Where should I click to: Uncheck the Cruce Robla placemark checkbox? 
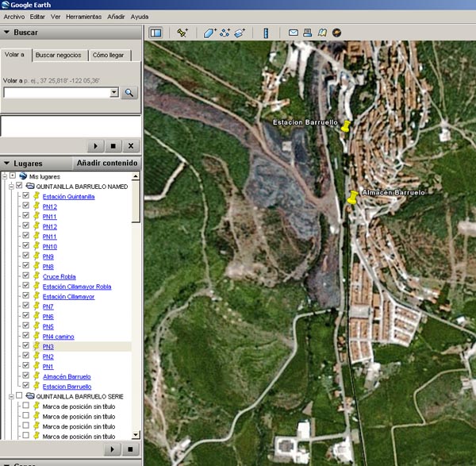(x=26, y=276)
